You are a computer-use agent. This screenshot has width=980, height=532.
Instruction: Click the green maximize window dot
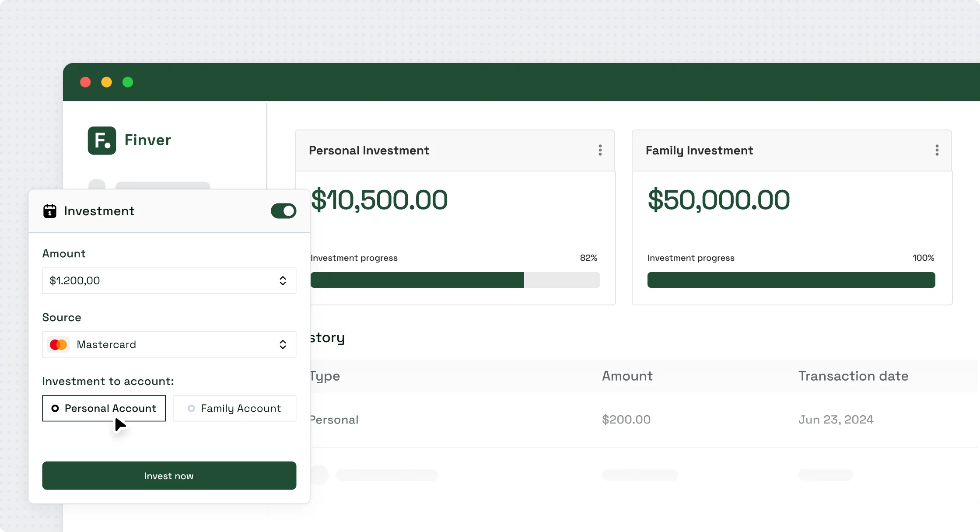click(128, 82)
